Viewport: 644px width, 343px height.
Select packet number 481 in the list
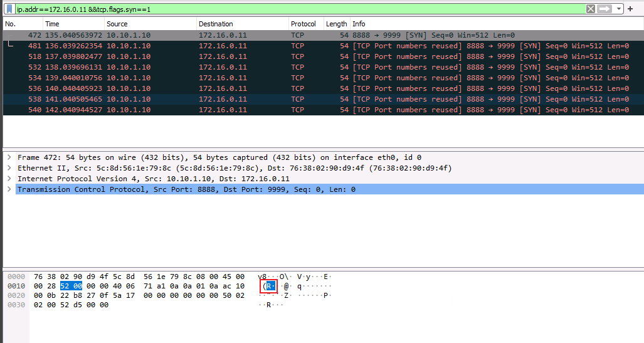click(x=188, y=46)
